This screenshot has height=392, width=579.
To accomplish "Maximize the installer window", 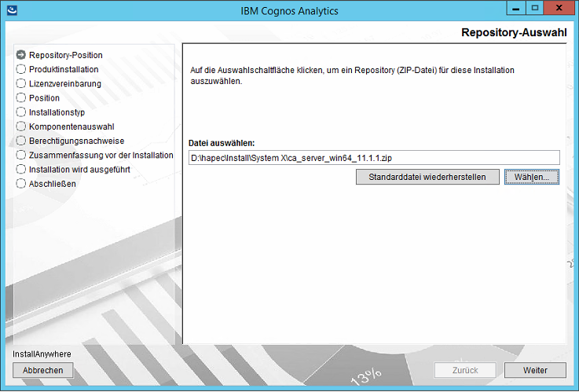I will point(535,8).
